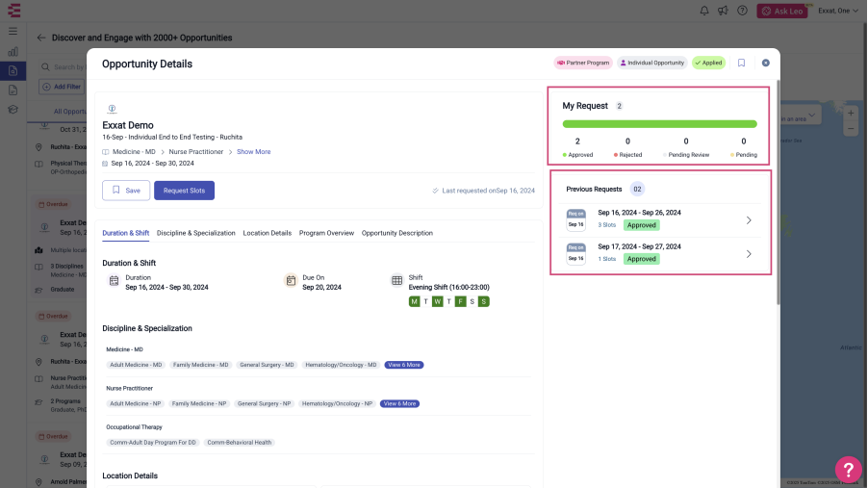Click the Ask Leo button
Viewport: 868px width, 488px height.
pos(782,11)
